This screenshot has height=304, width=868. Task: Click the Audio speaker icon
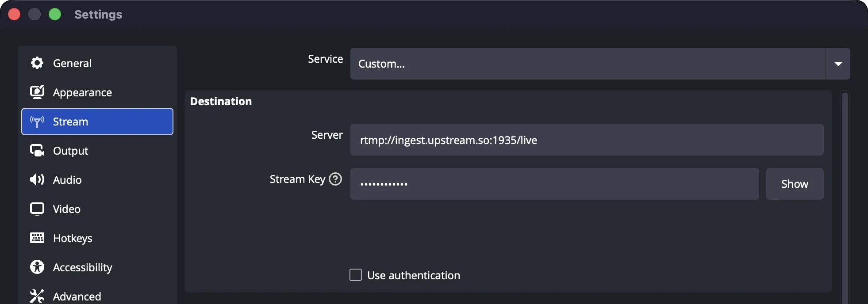point(37,179)
